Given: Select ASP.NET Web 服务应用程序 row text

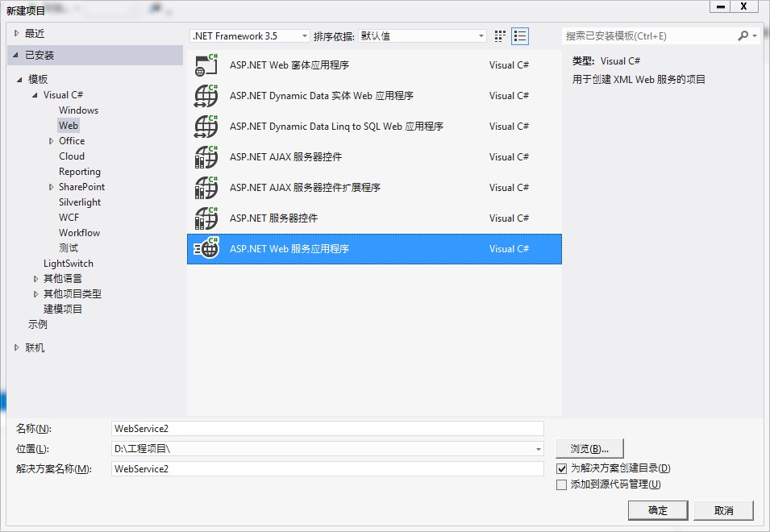Looking at the screenshot, I should coord(289,249).
